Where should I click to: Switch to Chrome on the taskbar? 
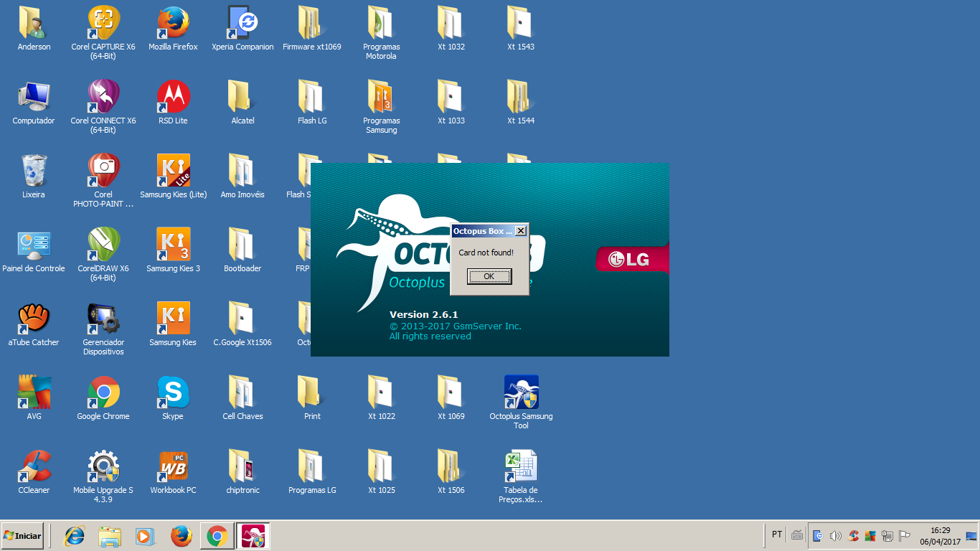coord(217,536)
